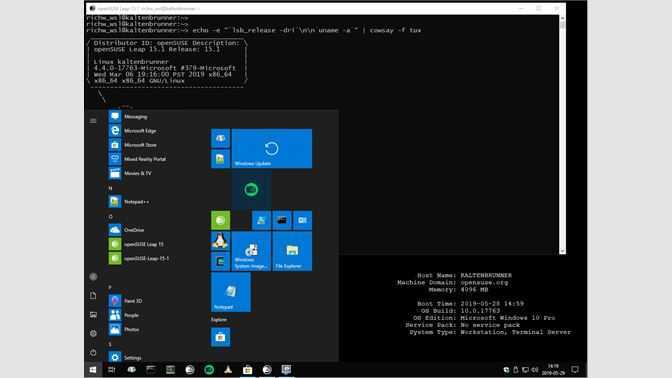This screenshot has height=378, width=672.
Task: Expand the Start menu hamburger button
Action: coord(93,121)
